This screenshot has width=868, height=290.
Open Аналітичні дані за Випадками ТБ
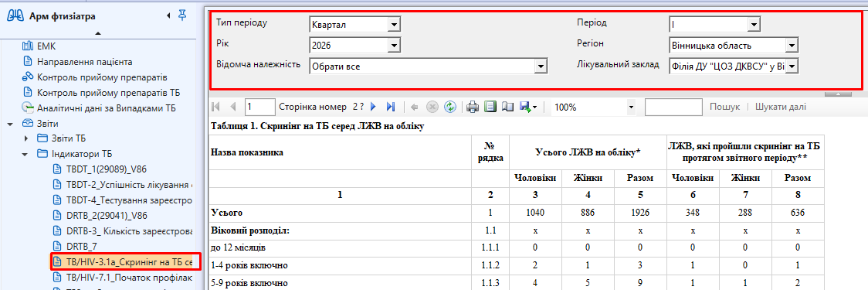coord(107,108)
